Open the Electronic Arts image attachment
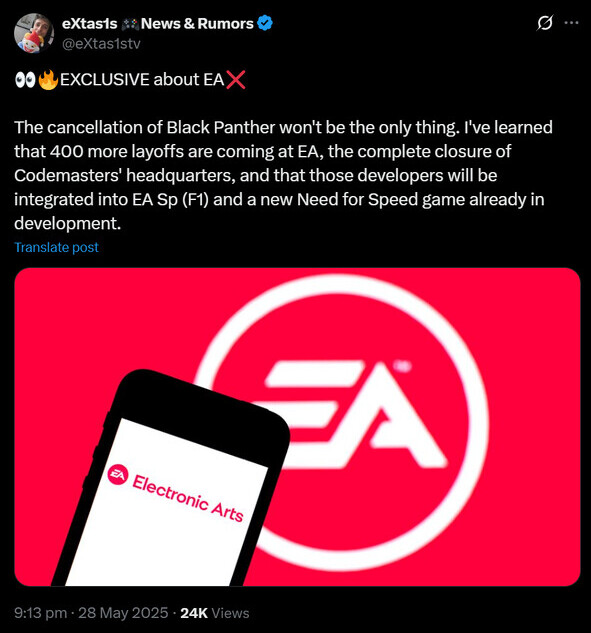 point(297,426)
